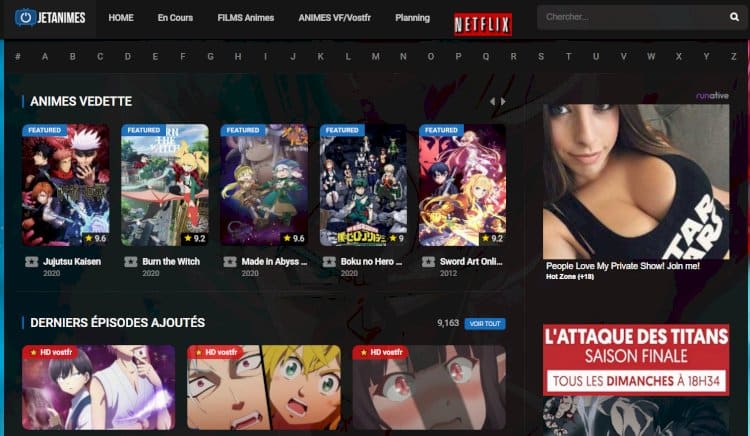
Task: Filter animes by letter M
Action: click(x=375, y=56)
